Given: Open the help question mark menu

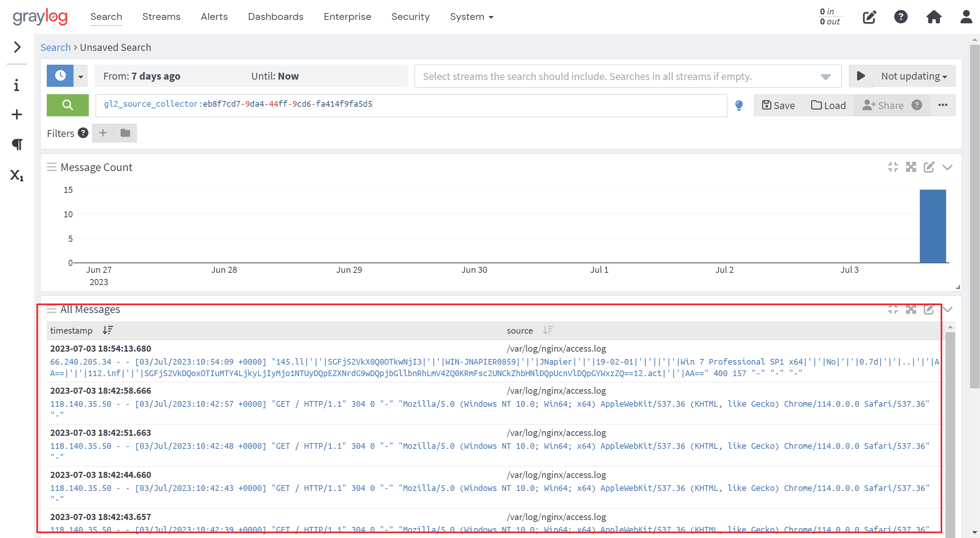Looking at the screenshot, I should pos(900,17).
